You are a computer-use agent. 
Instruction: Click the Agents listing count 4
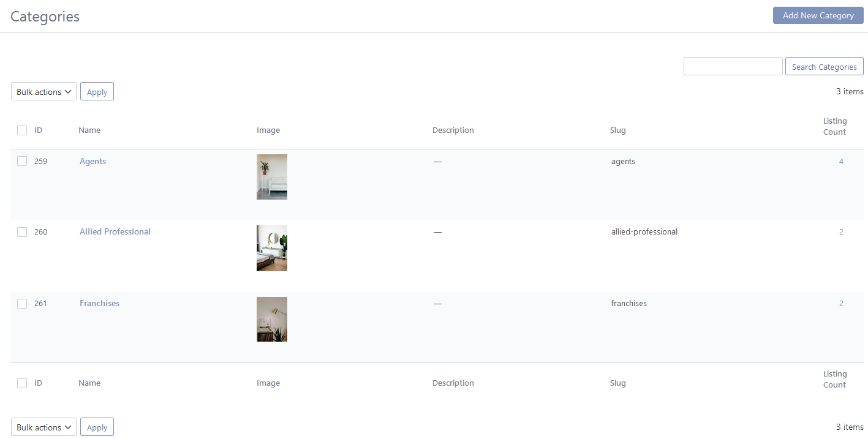tap(841, 162)
